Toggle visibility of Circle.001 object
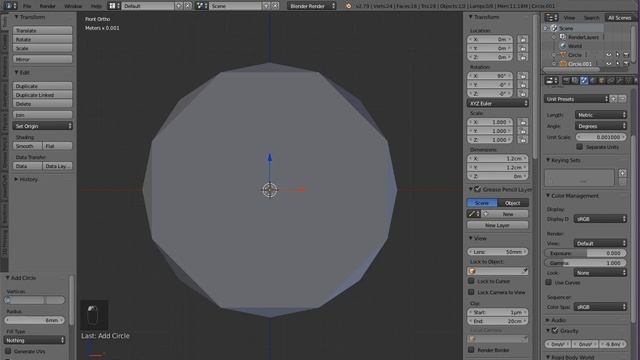This screenshot has width=640, height=360. tap(609, 64)
